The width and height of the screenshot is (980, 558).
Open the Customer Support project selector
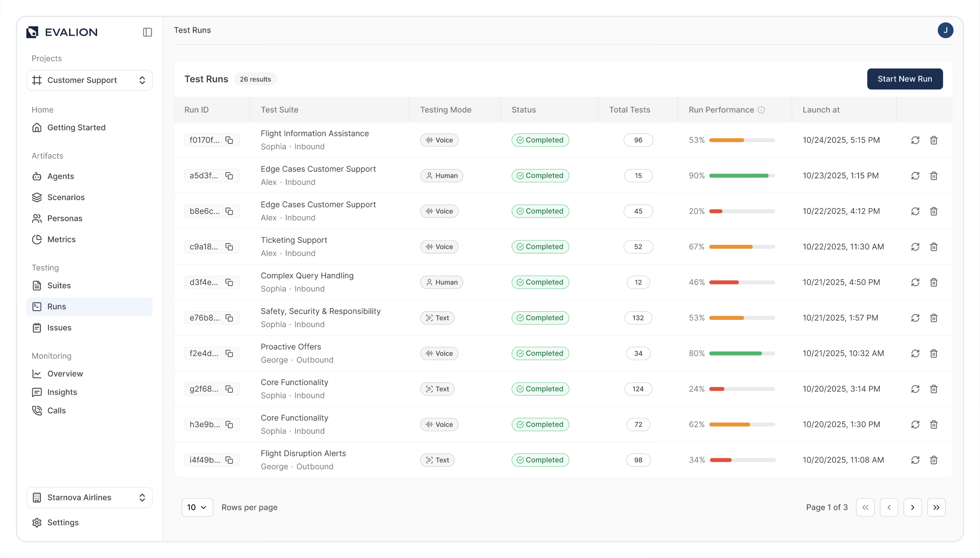click(x=90, y=80)
